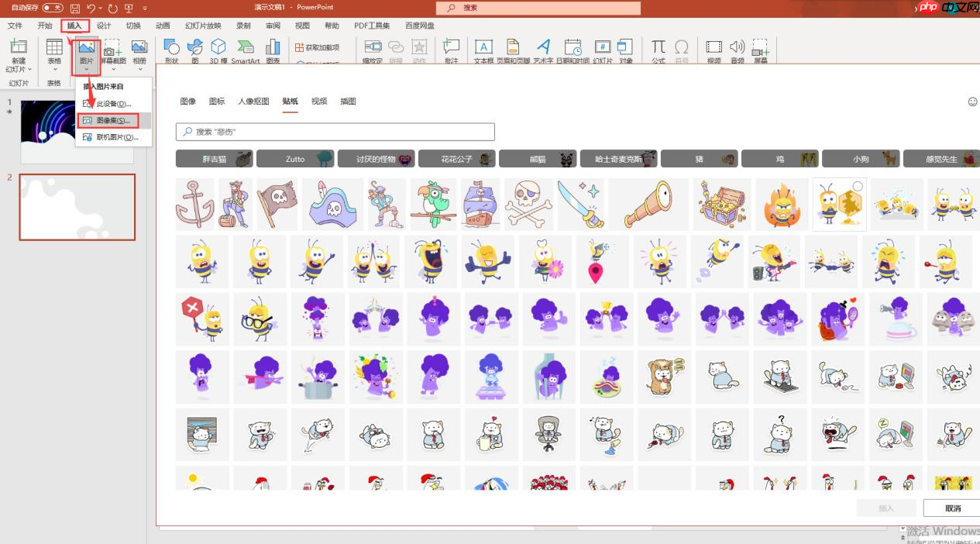This screenshot has width=980, height=544.
Task: Click the 视频 ribbon icon
Action: tap(714, 46)
